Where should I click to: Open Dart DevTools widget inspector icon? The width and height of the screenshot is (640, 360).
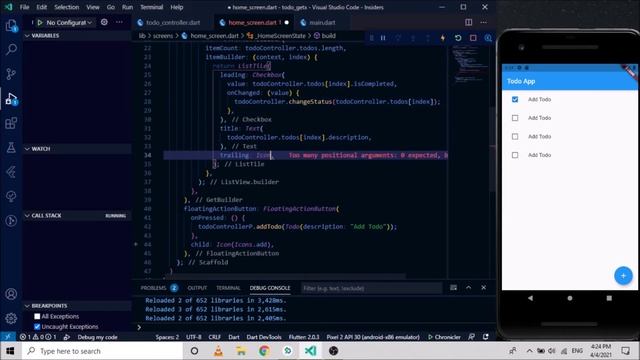(488, 38)
